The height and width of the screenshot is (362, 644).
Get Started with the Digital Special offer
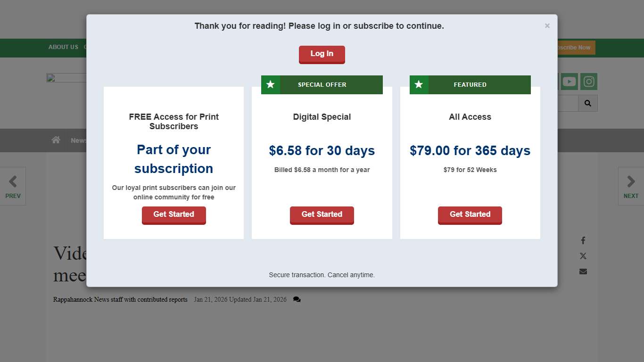point(322,215)
